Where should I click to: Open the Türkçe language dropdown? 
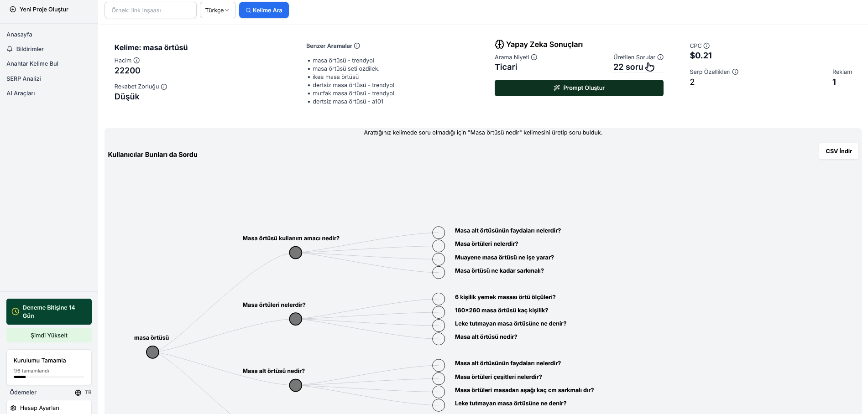pyautogui.click(x=218, y=10)
